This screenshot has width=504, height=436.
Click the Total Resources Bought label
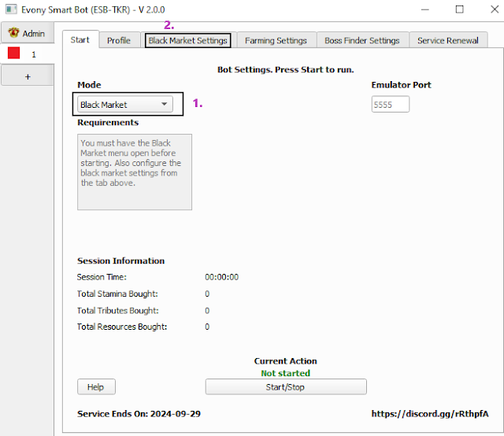[122, 327]
